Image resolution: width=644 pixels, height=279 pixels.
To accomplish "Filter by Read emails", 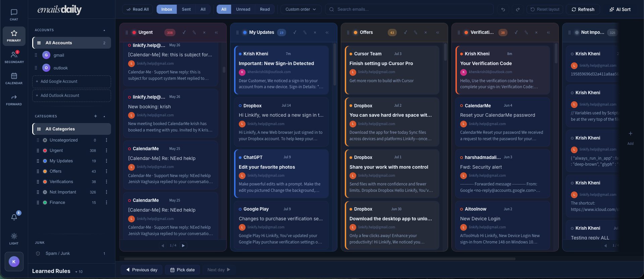I will coord(265,9).
